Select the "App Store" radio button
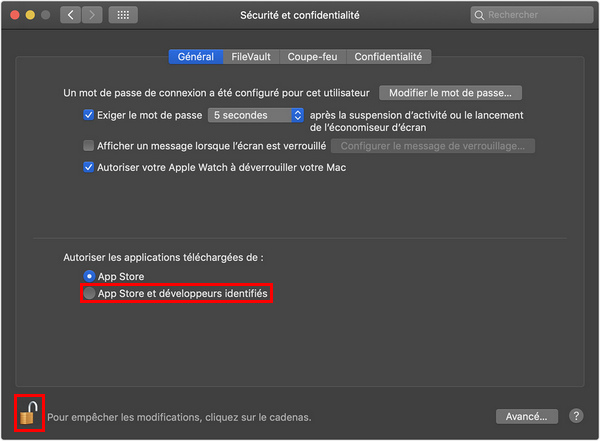 [90, 275]
